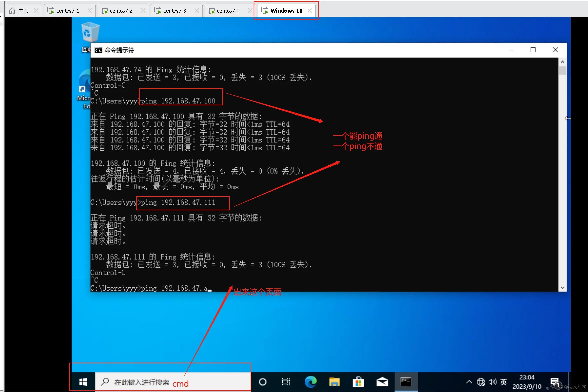Image resolution: width=588 pixels, height=392 pixels.
Task: Click the 192.168.47.100 的 Ping 统计信息 line
Action: pos(153,163)
